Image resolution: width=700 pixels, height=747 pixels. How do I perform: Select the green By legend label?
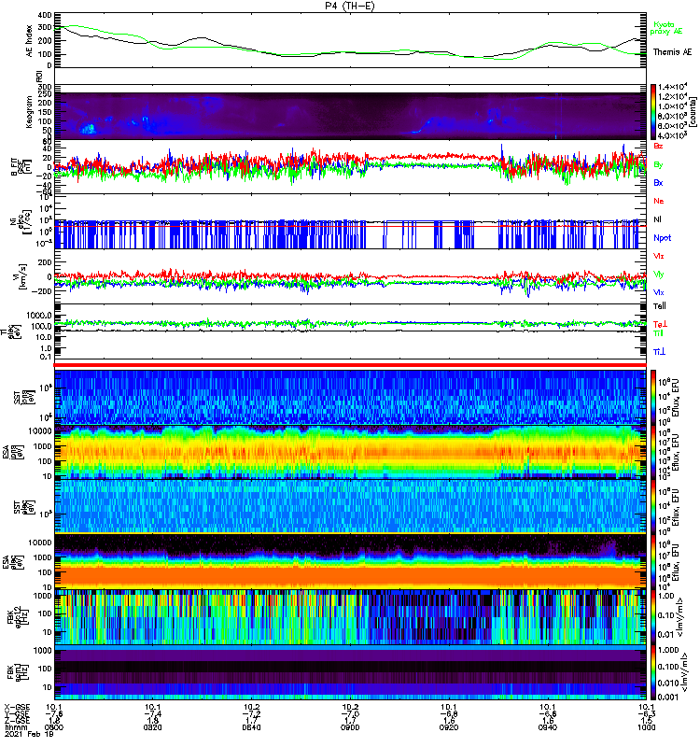coord(658,164)
